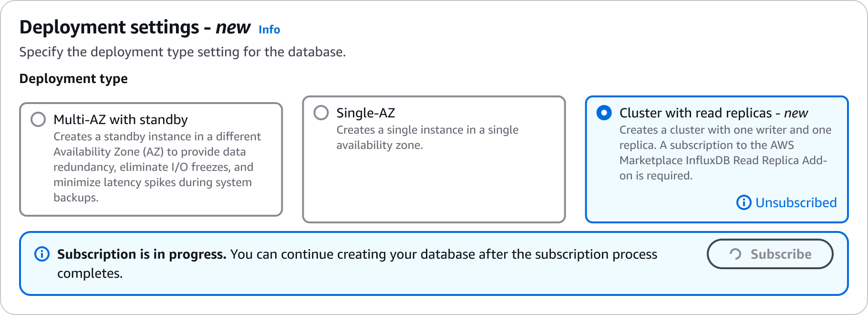
Task: Click the Deployment type section label
Action: pyautogui.click(x=73, y=78)
